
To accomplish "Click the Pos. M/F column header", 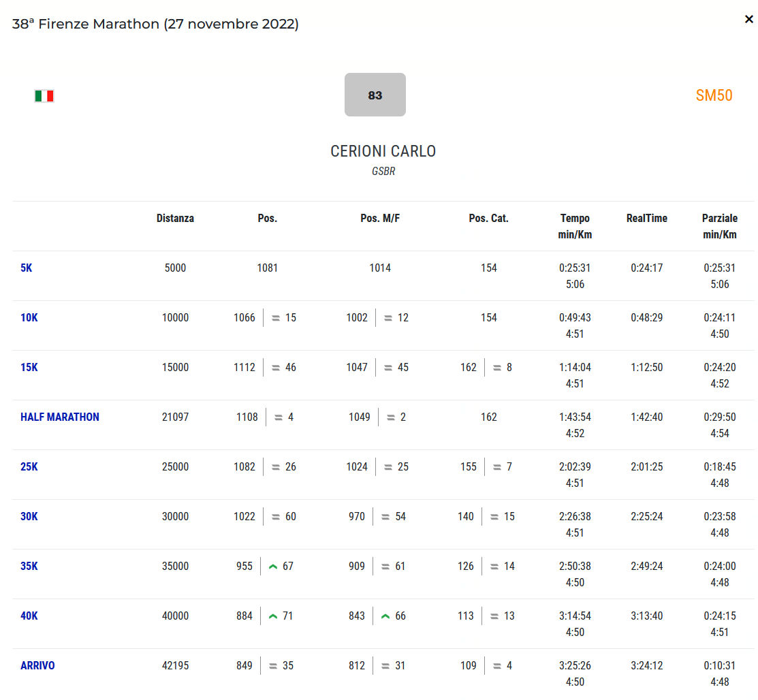I will tap(379, 219).
